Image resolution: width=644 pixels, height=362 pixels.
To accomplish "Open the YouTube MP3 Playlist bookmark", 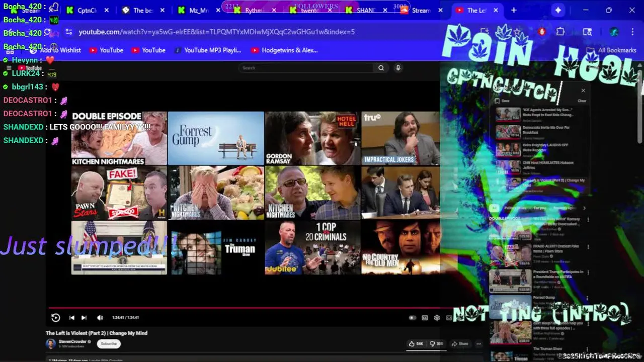I will point(207,50).
